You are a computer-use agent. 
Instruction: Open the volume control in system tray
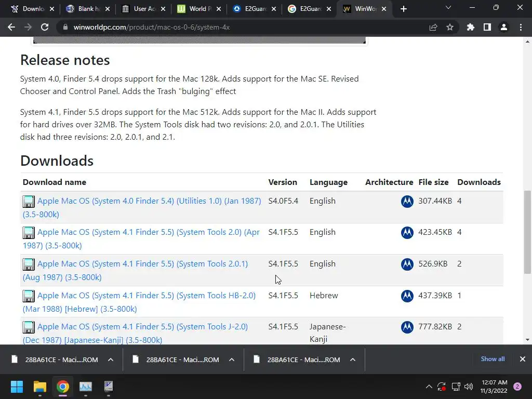pos(469,387)
